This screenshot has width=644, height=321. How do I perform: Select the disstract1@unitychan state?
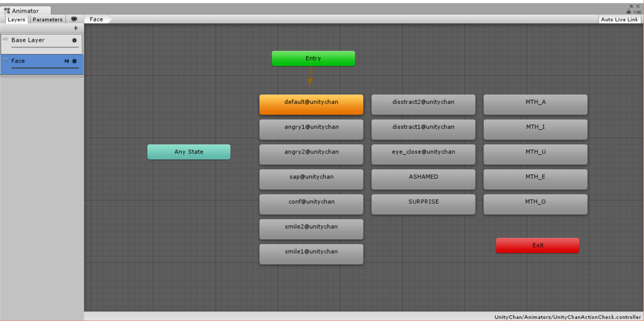tap(423, 130)
